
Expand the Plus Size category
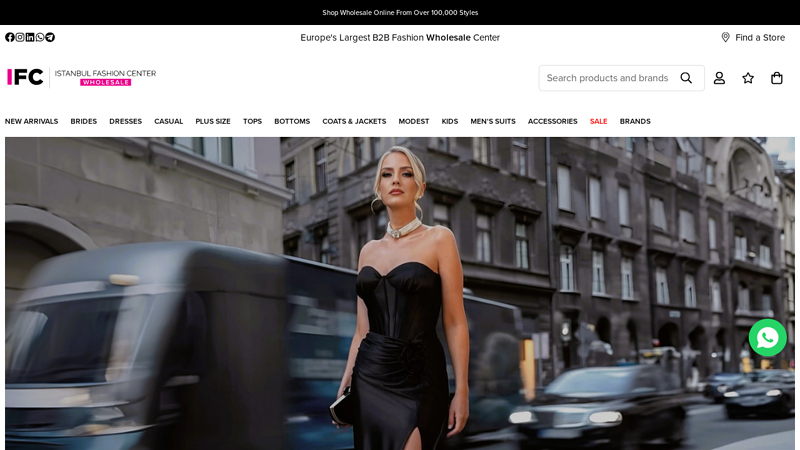213,122
